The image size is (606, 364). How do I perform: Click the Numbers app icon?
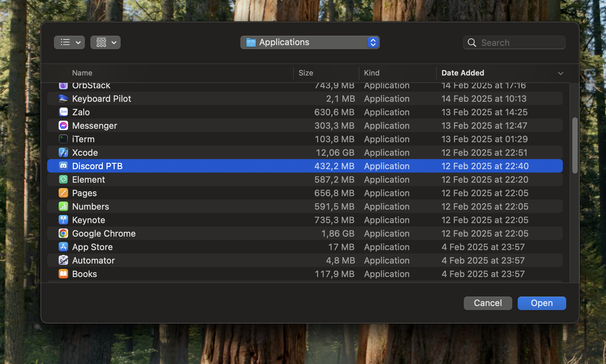[x=63, y=206]
